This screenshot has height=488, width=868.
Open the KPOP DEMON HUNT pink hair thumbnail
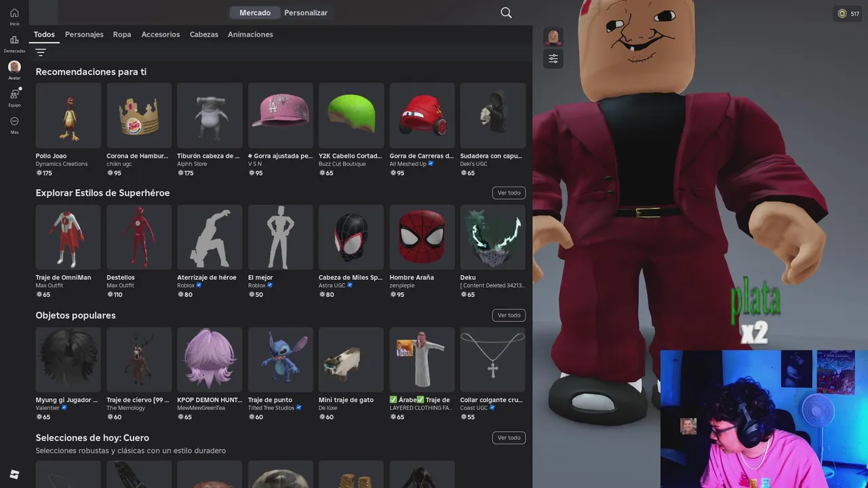tap(210, 360)
